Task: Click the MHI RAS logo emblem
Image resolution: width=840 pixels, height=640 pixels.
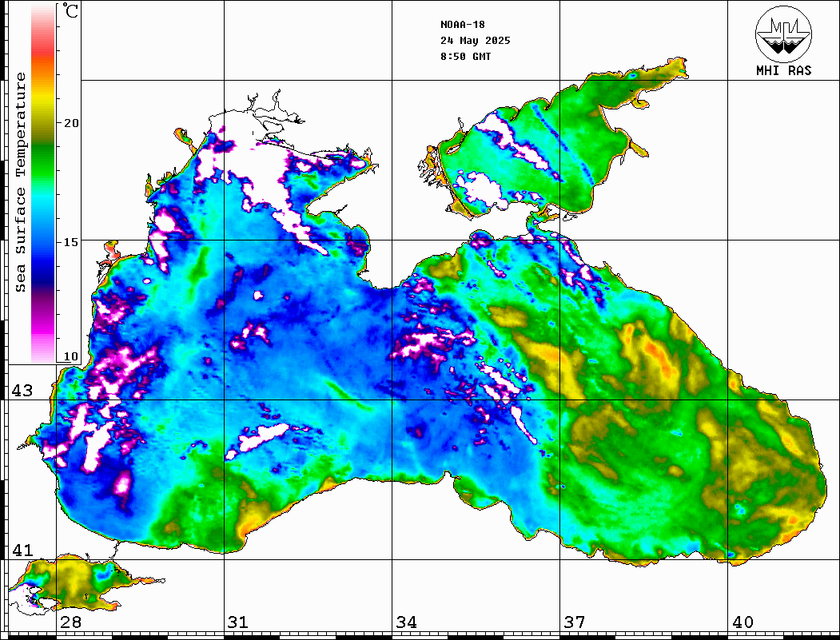Action: pos(783,34)
